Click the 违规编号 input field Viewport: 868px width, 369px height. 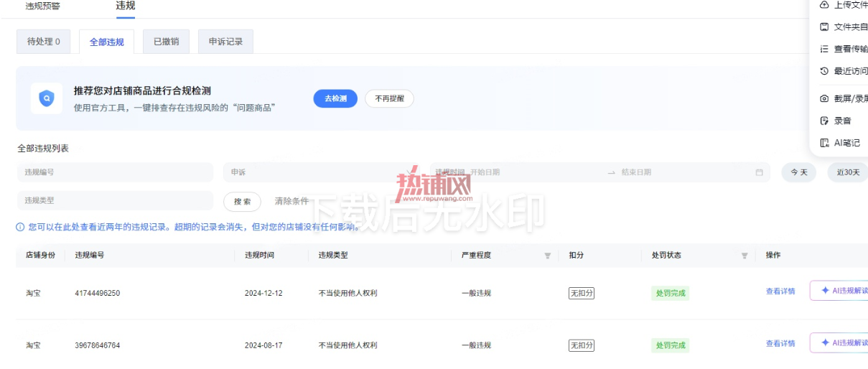(115, 172)
